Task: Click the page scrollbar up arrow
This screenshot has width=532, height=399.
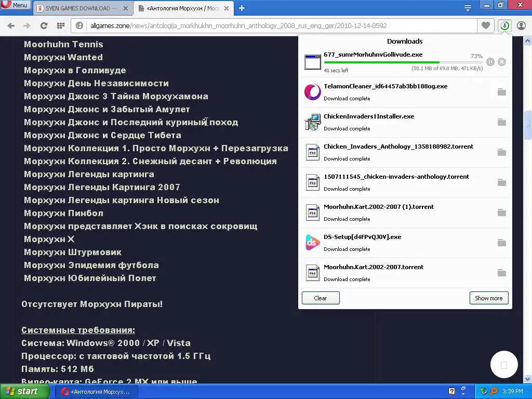Action: (528, 41)
